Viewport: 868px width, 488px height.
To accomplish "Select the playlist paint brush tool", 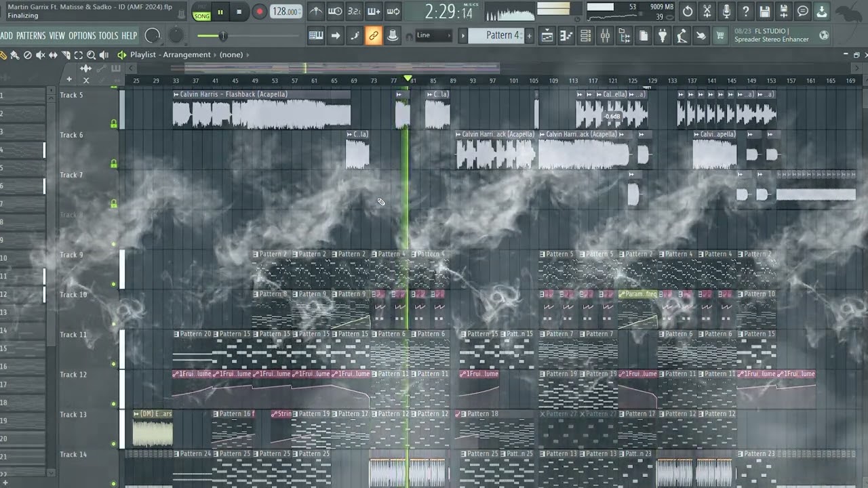I will (x=15, y=55).
